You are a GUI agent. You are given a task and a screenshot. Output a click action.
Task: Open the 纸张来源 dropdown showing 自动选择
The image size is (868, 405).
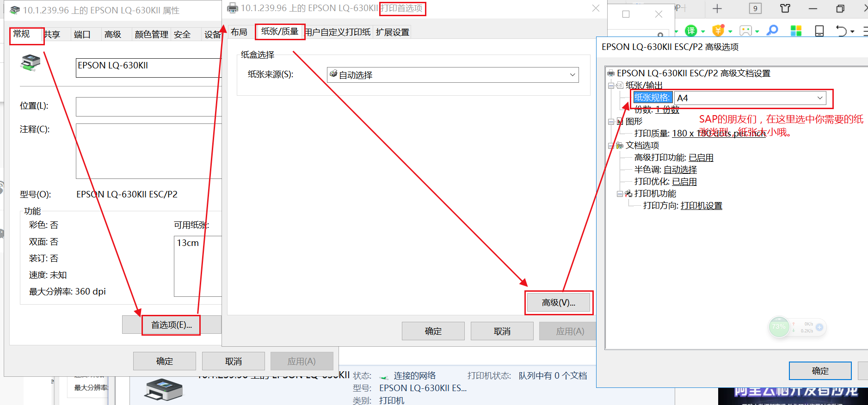coord(453,75)
